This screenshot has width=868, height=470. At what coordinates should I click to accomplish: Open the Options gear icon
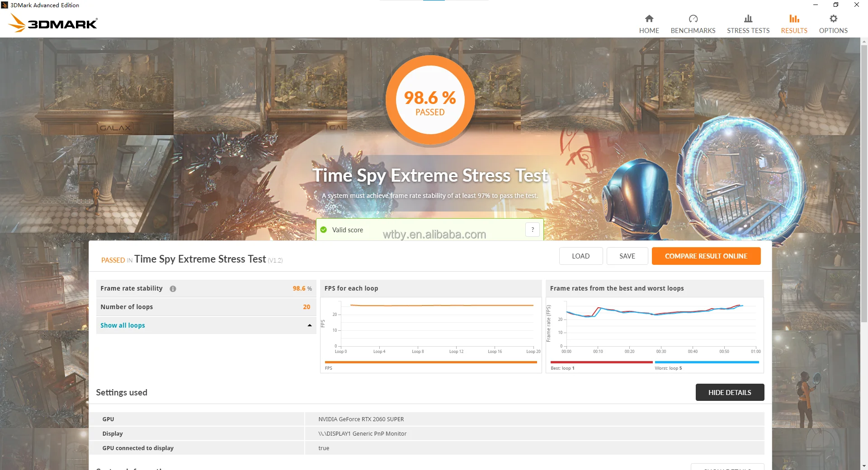click(833, 19)
